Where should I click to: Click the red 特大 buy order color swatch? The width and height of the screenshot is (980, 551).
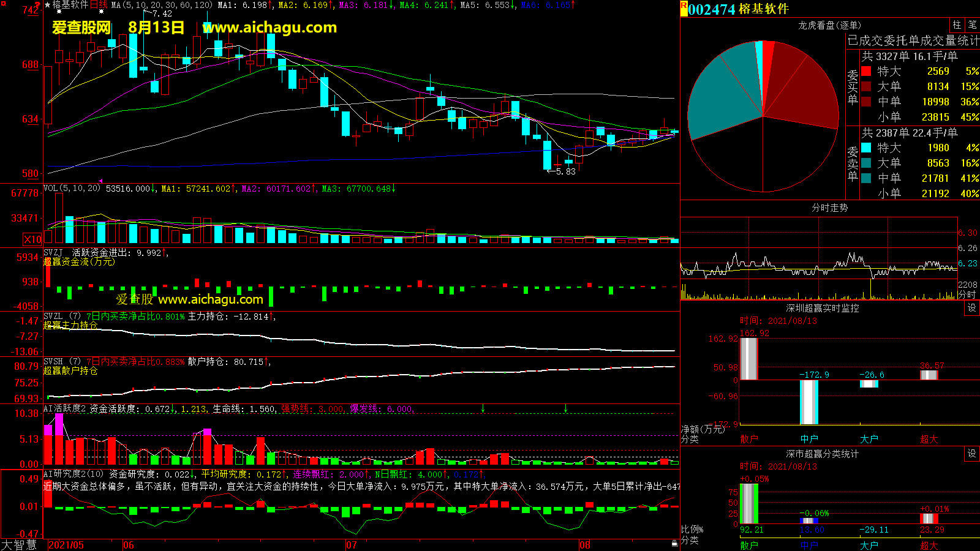(x=866, y=71)
